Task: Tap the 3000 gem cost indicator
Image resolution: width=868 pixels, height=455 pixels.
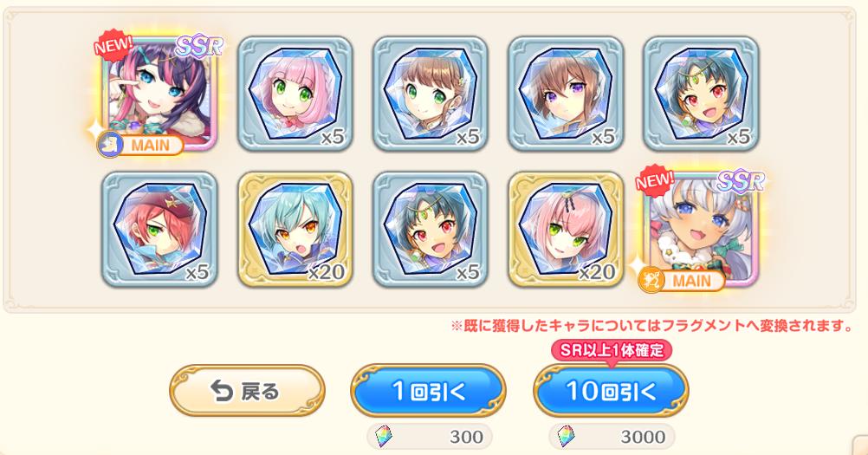Action: pos(612,437)
